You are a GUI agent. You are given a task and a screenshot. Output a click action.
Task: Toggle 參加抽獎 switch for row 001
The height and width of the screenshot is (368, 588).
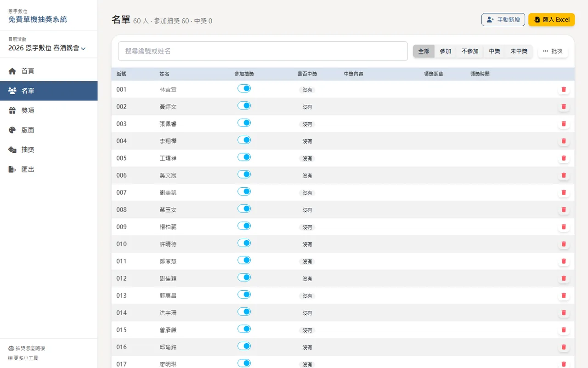coord(244,88)
